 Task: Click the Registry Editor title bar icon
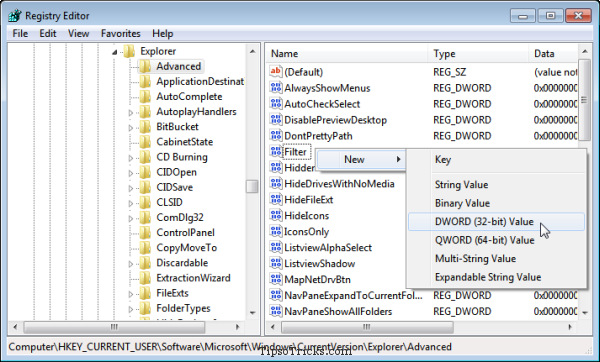pyautogui.click(x=15, y=16)
